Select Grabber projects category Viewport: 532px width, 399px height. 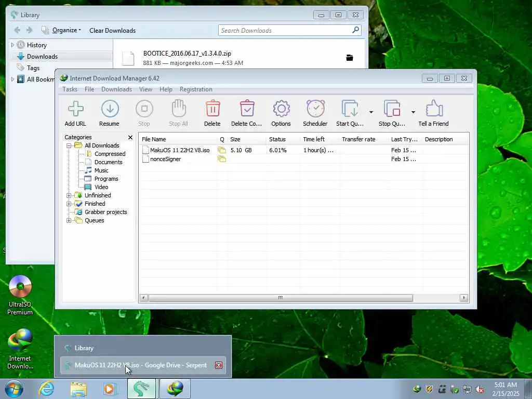pos(105,212)
